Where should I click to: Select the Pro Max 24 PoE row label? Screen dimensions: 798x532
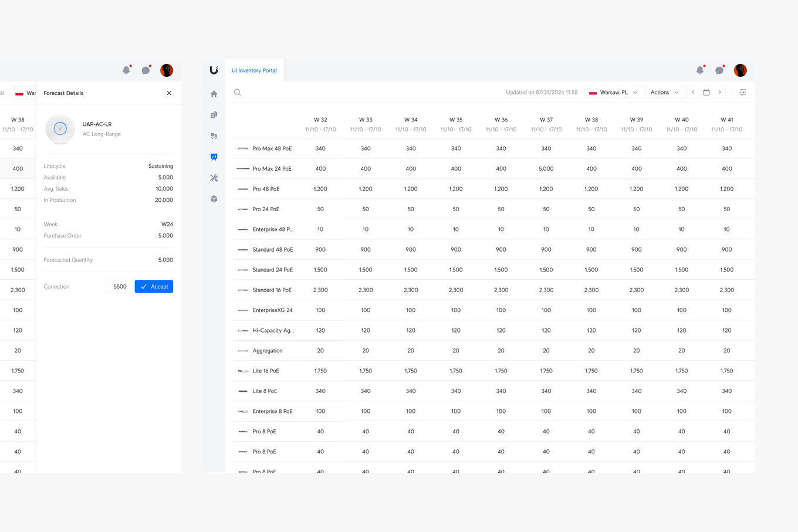(272, 169)
